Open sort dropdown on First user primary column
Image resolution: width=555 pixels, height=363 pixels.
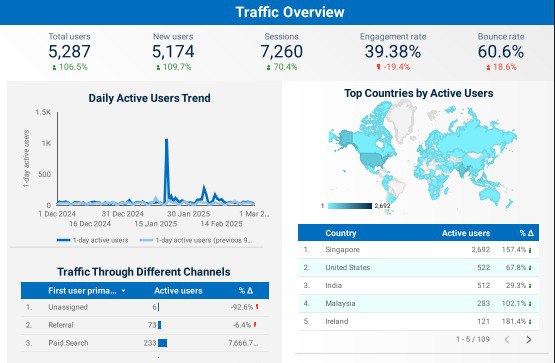point(124,291)
